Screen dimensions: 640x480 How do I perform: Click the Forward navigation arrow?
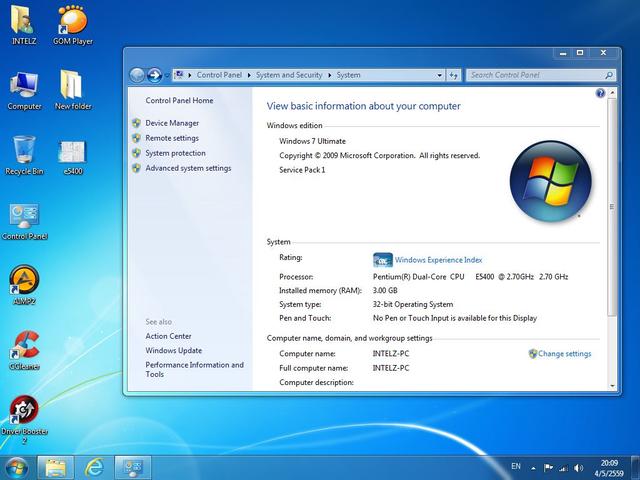click(x=154, y=75)
